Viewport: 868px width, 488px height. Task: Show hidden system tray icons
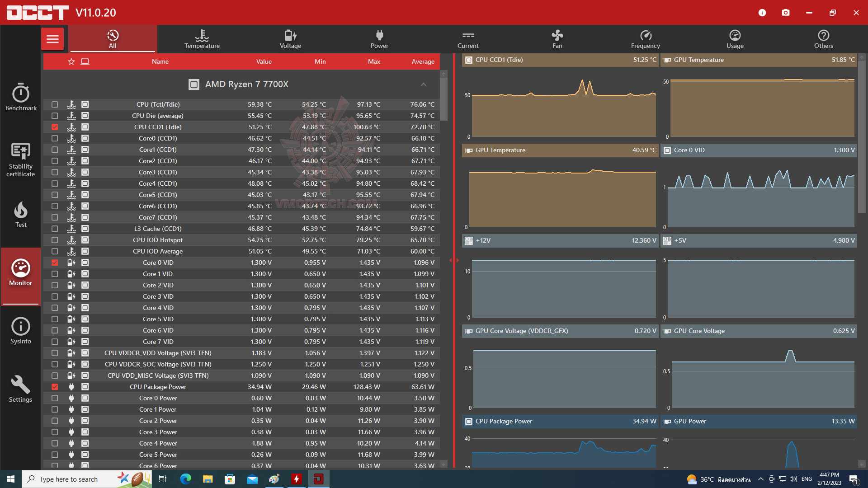tap(760, 479)
